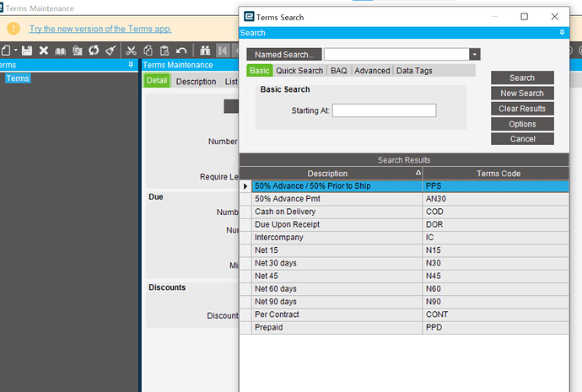The height and width of the screenshot is (392, 582).
Task: Open the Quick Search tab
Action: coord(299,71)
